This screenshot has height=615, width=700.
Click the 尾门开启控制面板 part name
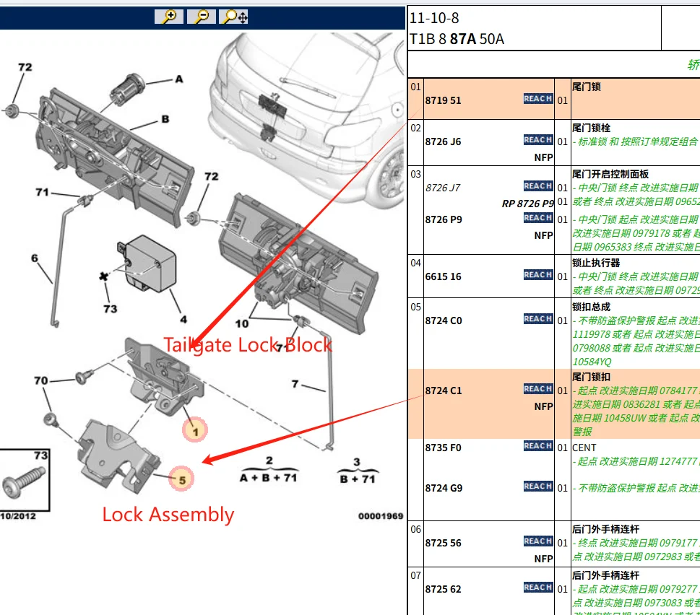[x=610, y=174]
